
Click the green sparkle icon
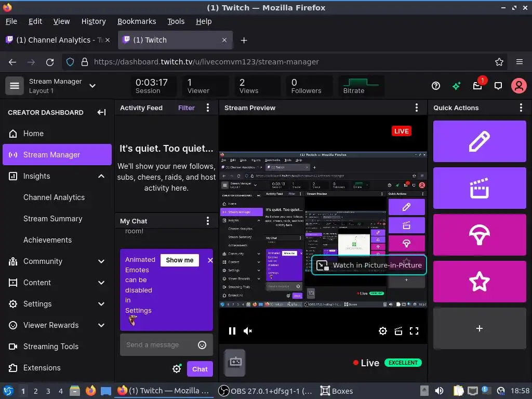[x=456, y=86]
